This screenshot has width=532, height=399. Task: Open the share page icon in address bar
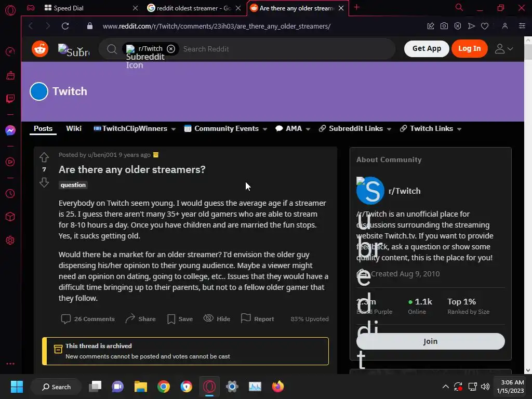(x=431, y=26)
